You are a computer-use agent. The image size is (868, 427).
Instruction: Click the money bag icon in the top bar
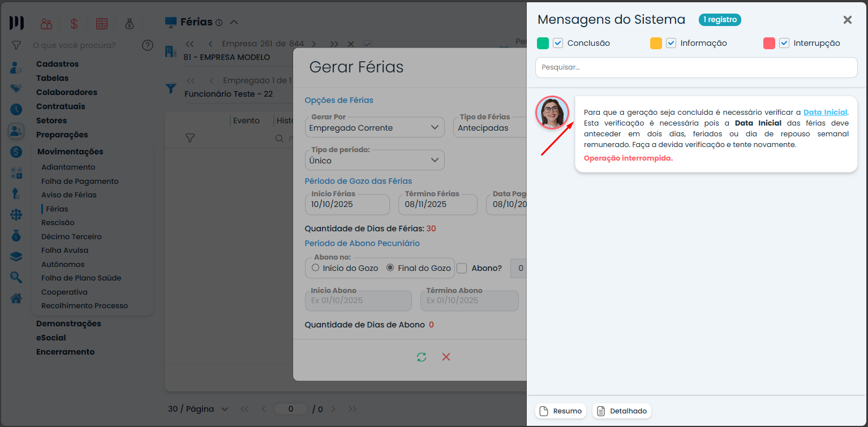click(x=128, y=23)
